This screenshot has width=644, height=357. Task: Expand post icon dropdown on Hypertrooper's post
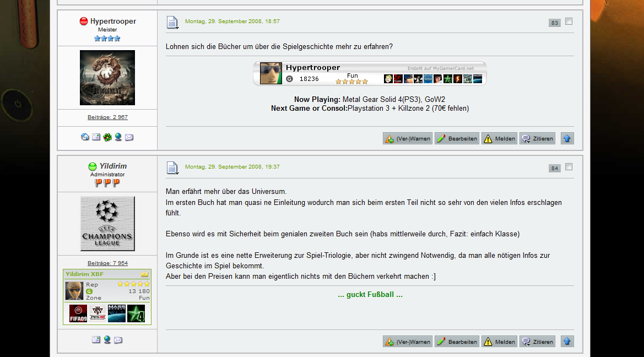point(172,23)
